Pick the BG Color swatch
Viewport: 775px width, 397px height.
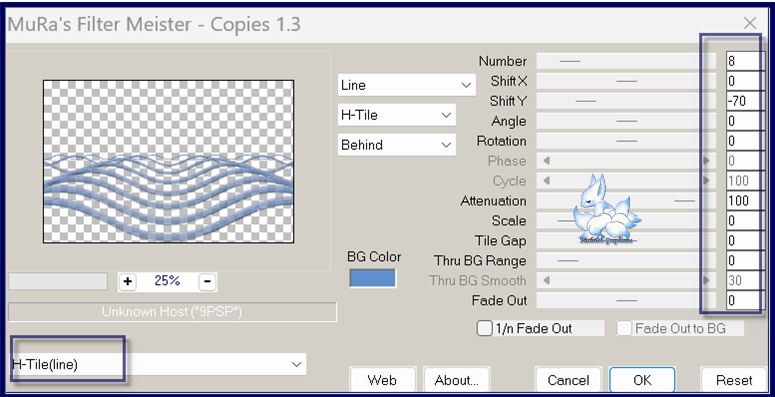coord(373,278)
